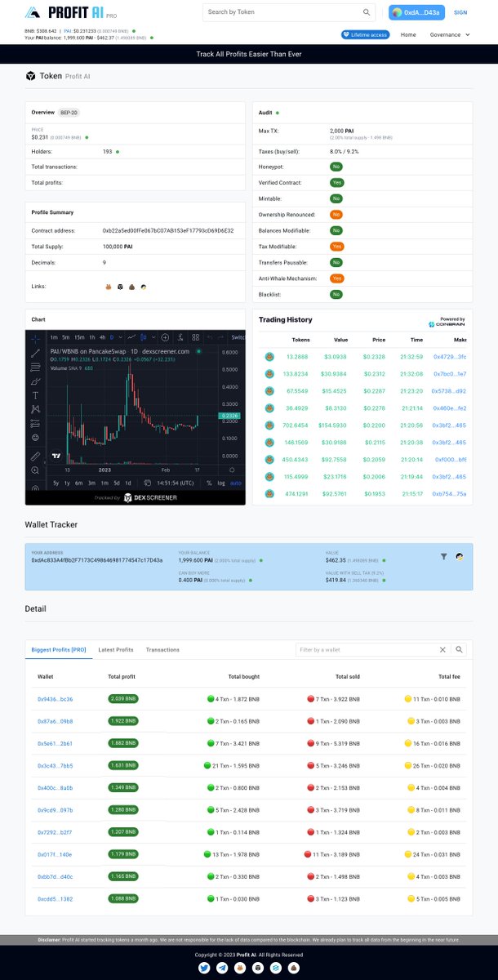Click the DEX Screener tracked-by banner
This screenshot has height=980, width=498.
(136, 497)
